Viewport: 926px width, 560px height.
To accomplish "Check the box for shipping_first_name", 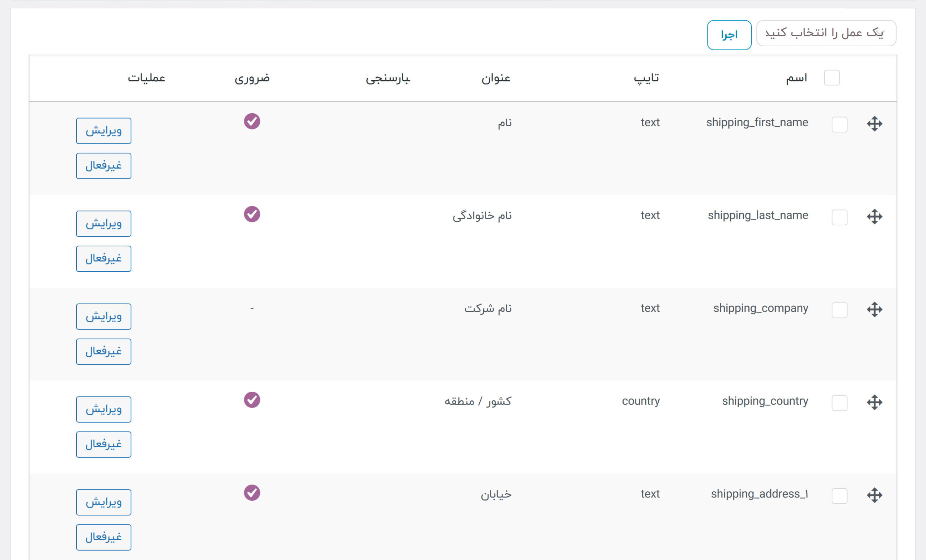I will tap(840, 124).
